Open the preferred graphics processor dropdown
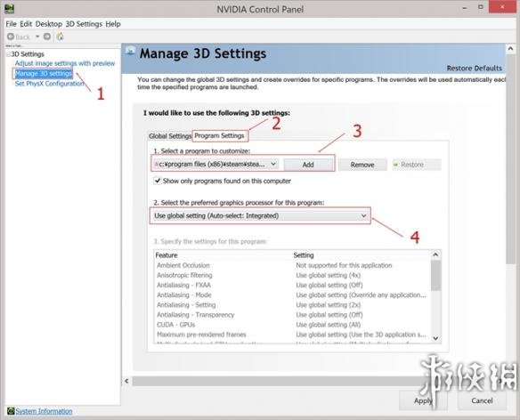The image size is (520, 420). pyautogui.click(x=260, y=216)
